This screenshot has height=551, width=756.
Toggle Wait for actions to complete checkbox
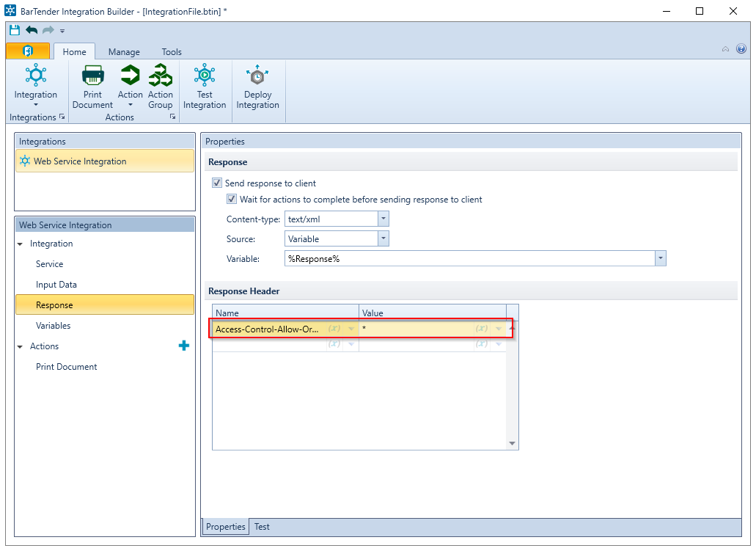tap(232, 199)
